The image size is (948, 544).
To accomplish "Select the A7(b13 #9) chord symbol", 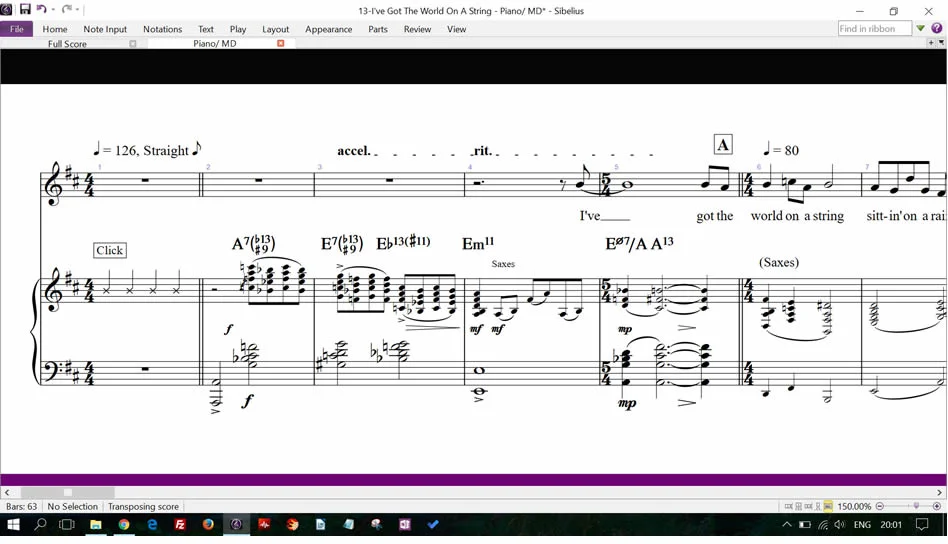I will tap(253, 244).
